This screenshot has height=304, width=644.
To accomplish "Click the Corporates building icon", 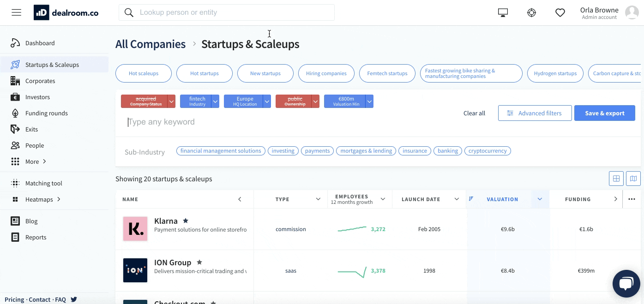I will point(15,81).
